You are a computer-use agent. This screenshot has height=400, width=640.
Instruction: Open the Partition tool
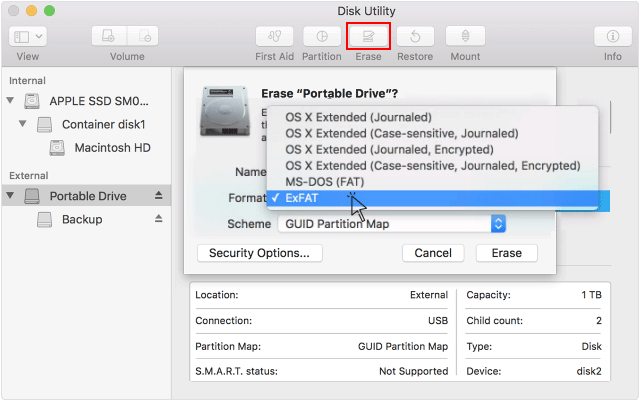click(x=321, y=36)
